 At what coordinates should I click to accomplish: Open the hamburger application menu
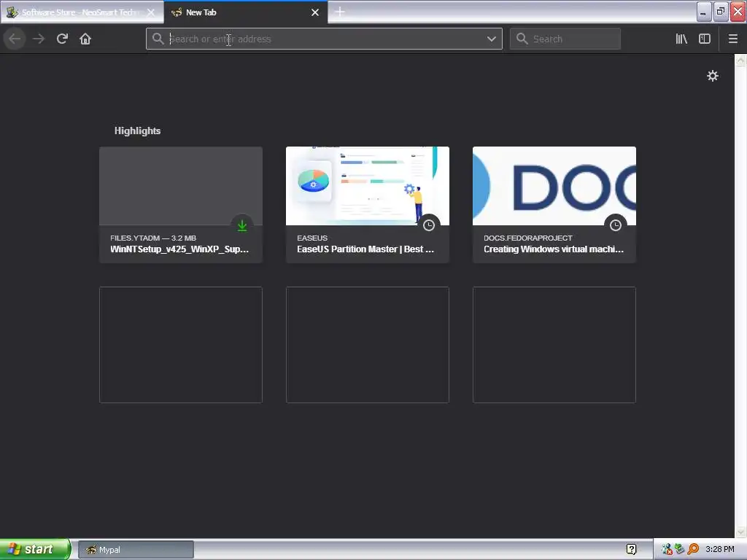(x=732, y=39)
